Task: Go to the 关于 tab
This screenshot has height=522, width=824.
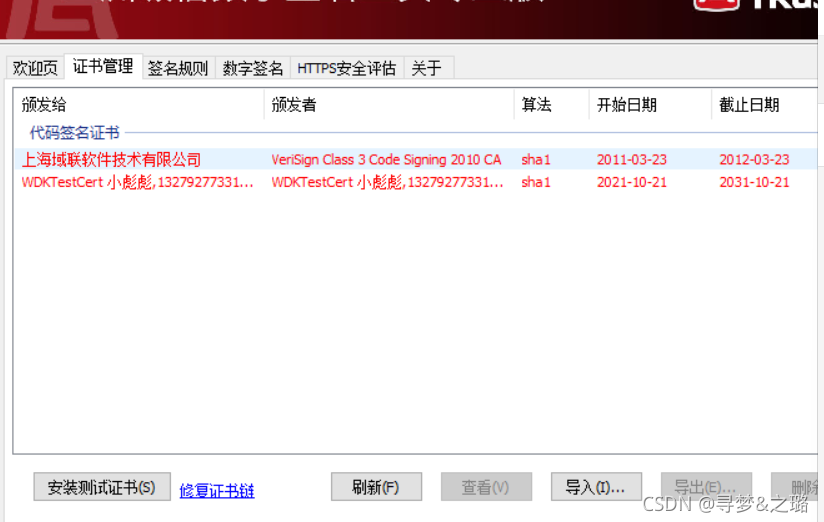Action: (x=427, y=68)
